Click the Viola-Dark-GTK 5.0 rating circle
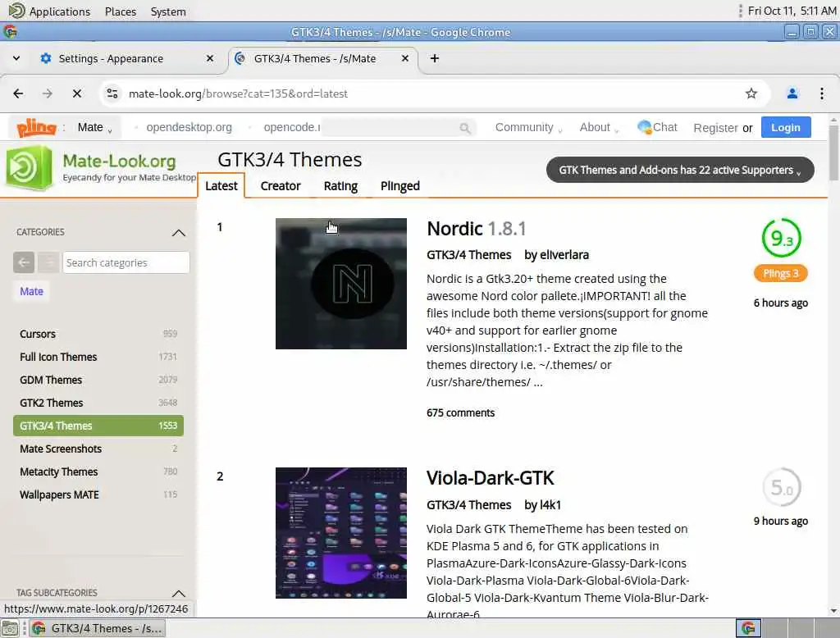The height and width of the screenshot is (638, 840). 781,487
